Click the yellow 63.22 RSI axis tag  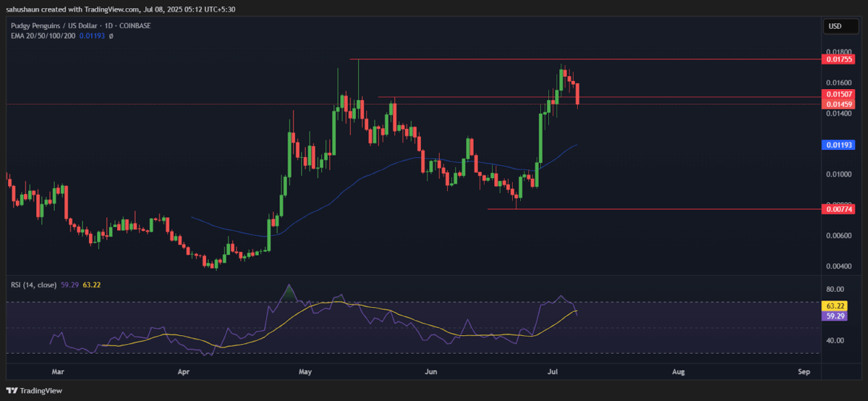[833, 307]
